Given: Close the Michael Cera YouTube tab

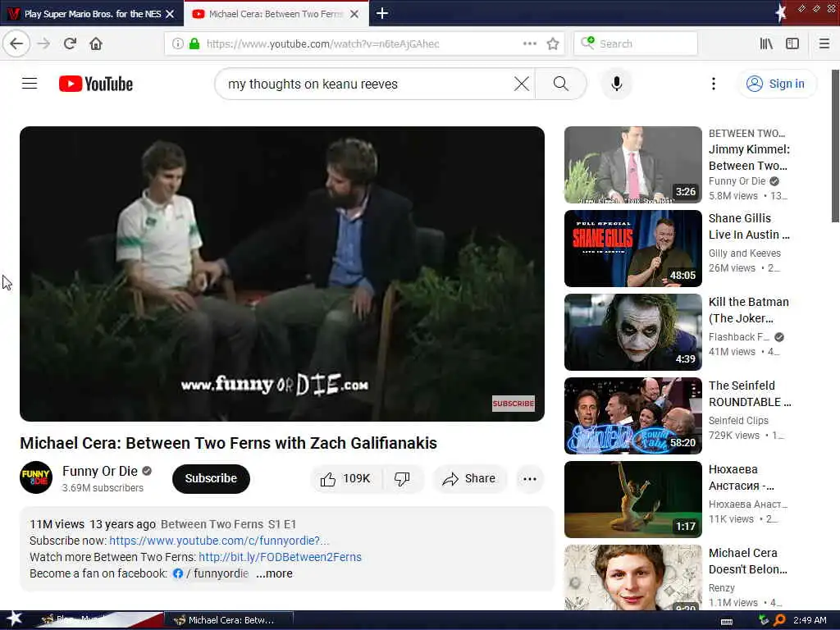Looking at the screenshot, I should point(354,14).
